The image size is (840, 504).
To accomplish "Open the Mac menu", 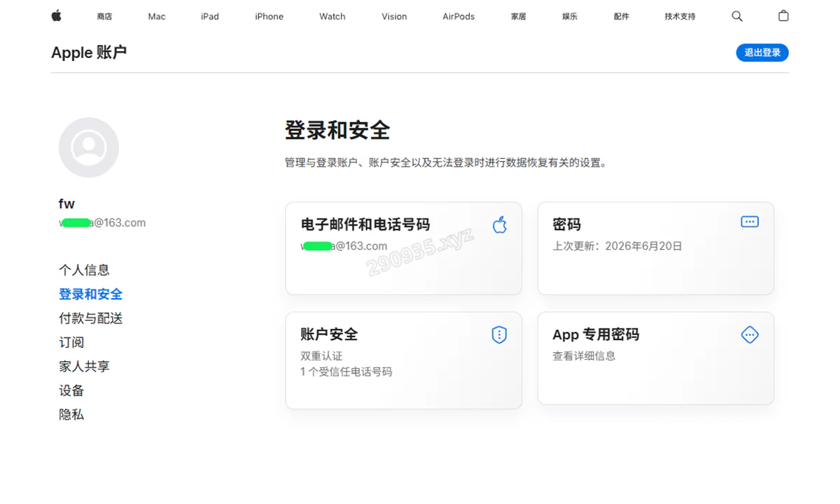I will click(157, 16).
